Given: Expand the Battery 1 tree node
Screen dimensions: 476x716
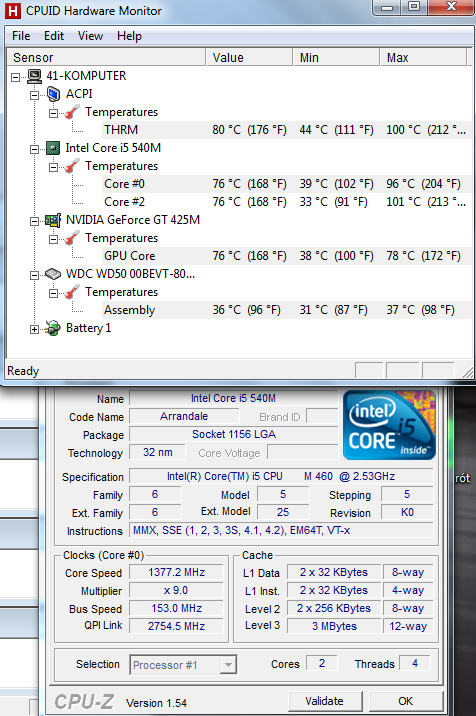Looking at the screenshot, I should tap(34, 329).
